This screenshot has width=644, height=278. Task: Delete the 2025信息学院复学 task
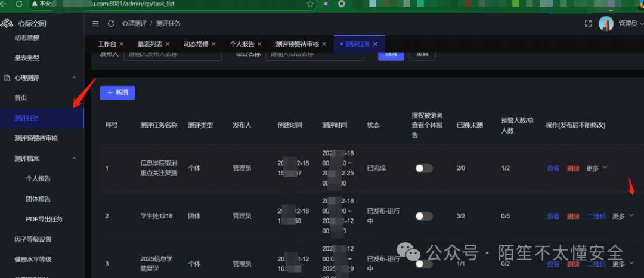click(574, 264)
